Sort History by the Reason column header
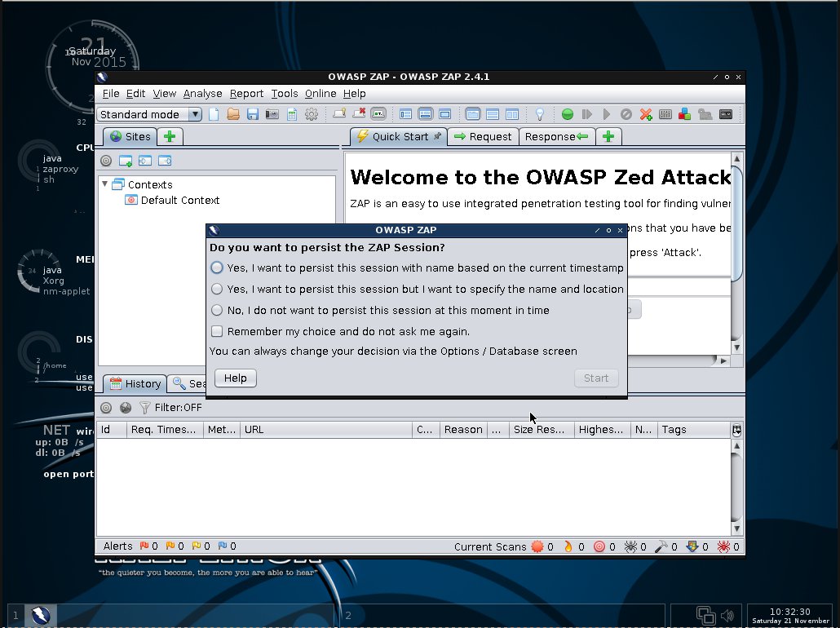The width and height of the screenshot is (840, 628). tap(463, 430)
